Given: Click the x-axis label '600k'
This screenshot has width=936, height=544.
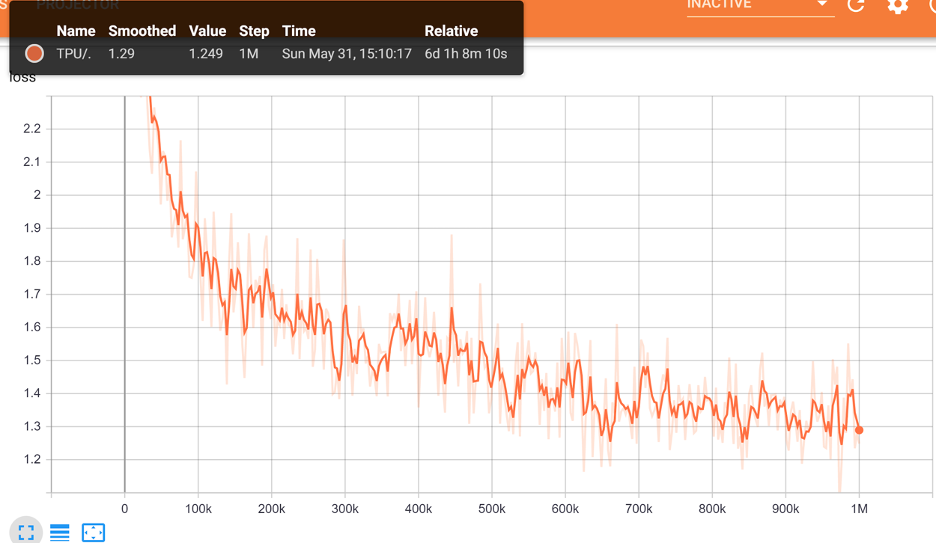Looking at the screenshot, I should coord(565,509).
